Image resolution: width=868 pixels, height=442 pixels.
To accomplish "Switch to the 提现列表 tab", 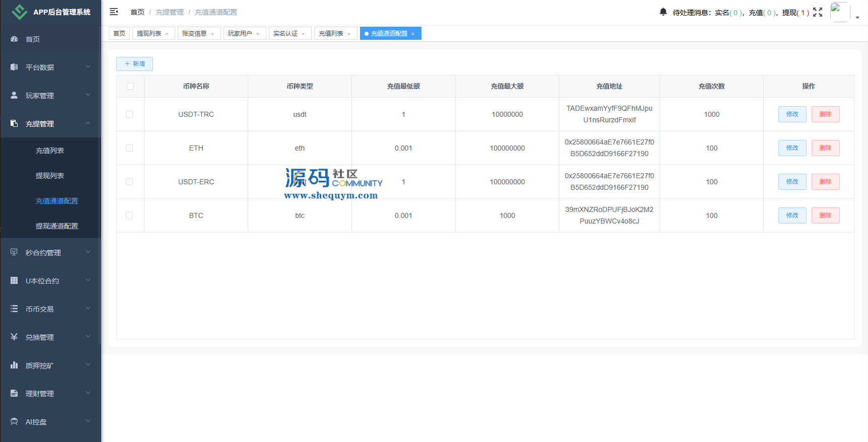I will (149, 33).
